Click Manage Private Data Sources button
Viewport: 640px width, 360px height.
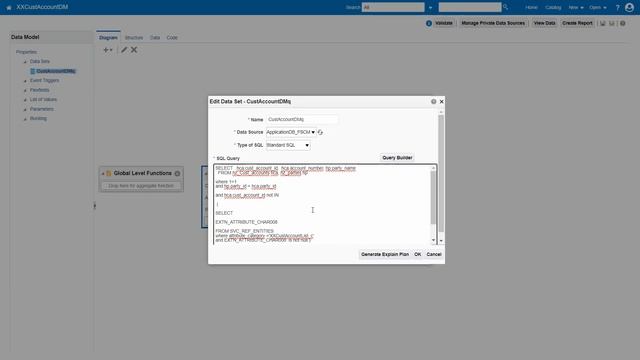493,23
